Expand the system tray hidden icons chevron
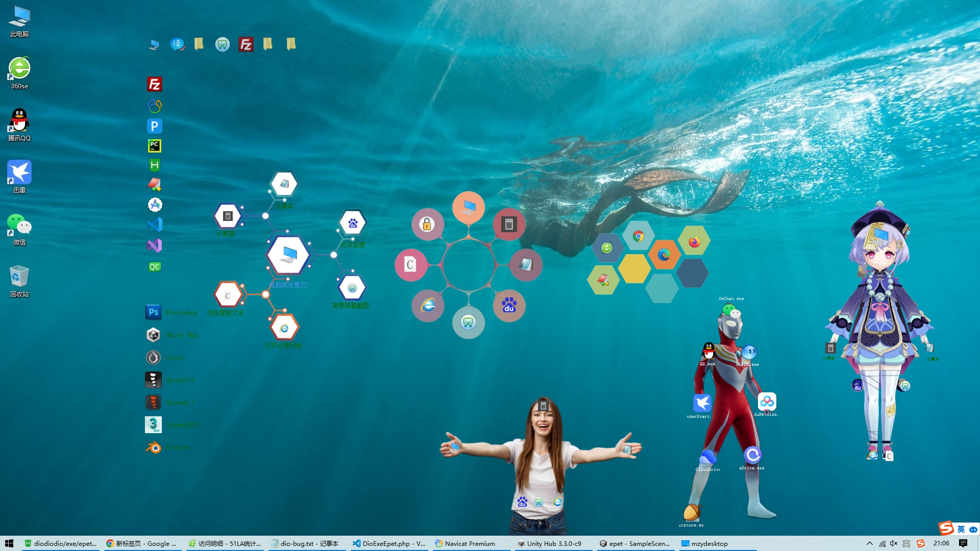Image resolution: width=980 pixels, height=551 pixels. [x=870, y=543]
